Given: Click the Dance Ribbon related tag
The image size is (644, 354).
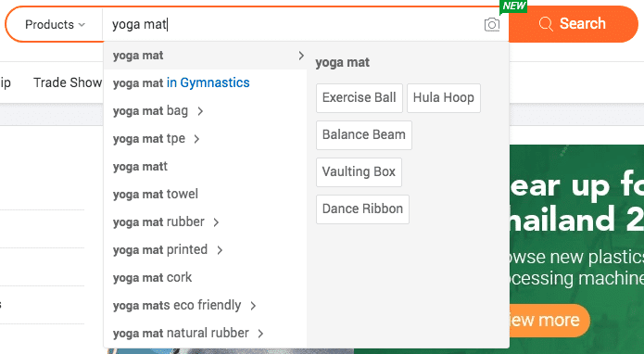Looking at the screenshot, I should click(x=362, y=209).
